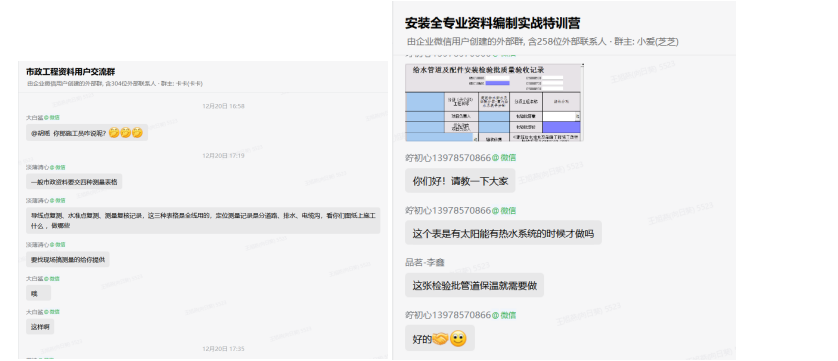The width and height of the screenshot is (838, 361).
Task: Click the message about 太阳能有热水系统
Action: tap(503, 233)
